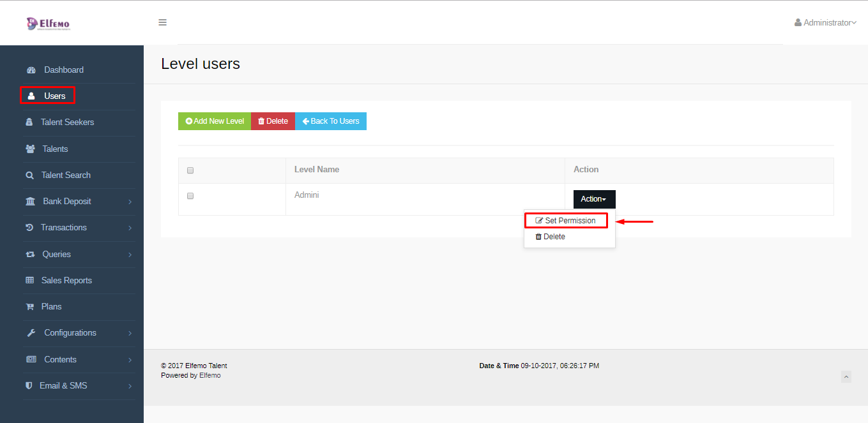The width and height of the screenshot is (868, 423).
Task: Open the Administrator account dropdown
Action: 825,22
